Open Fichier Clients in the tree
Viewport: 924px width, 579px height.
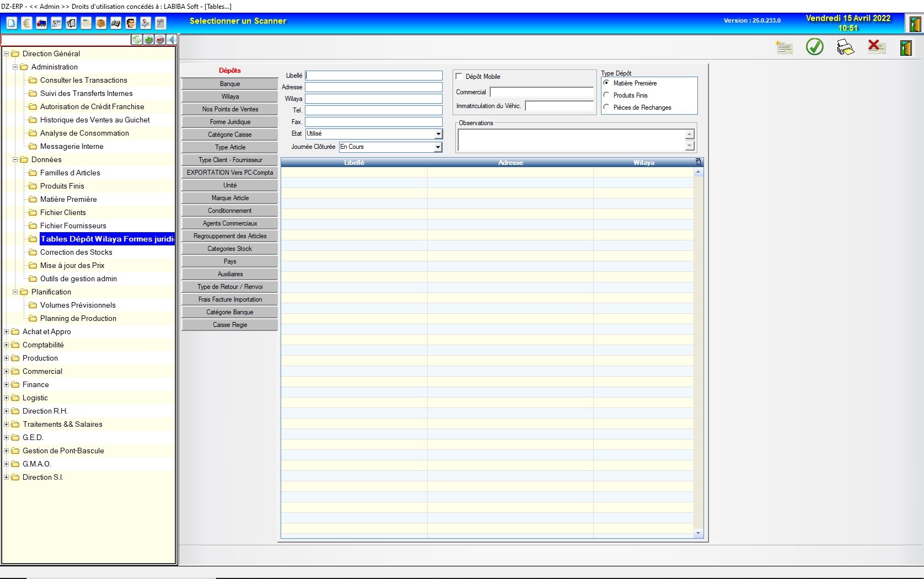pyautogui.click(x=63, y=212)
